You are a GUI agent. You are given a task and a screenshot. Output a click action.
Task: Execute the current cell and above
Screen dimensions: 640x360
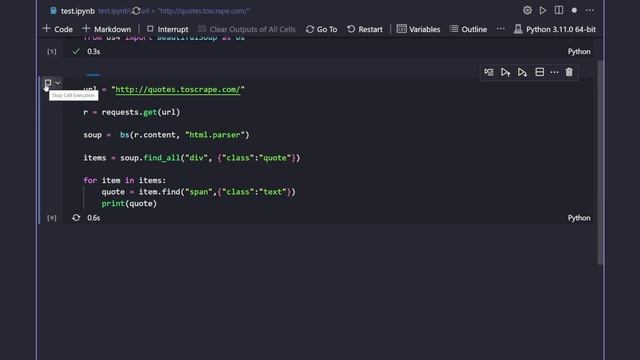505,72
